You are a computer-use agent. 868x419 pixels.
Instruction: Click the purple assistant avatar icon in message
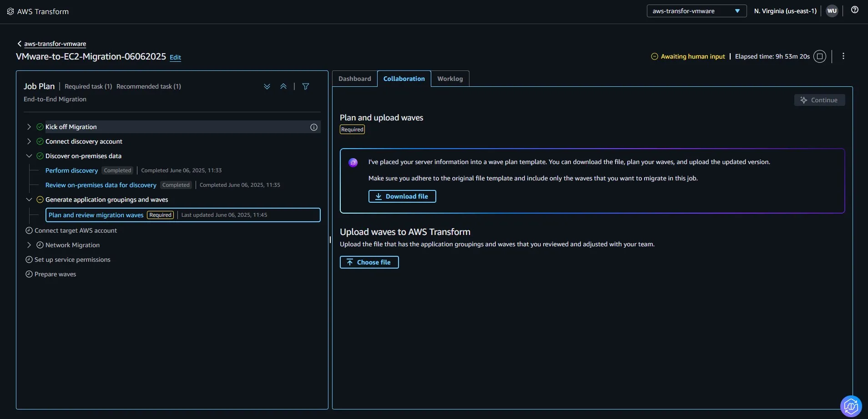[x=353, y=163]
